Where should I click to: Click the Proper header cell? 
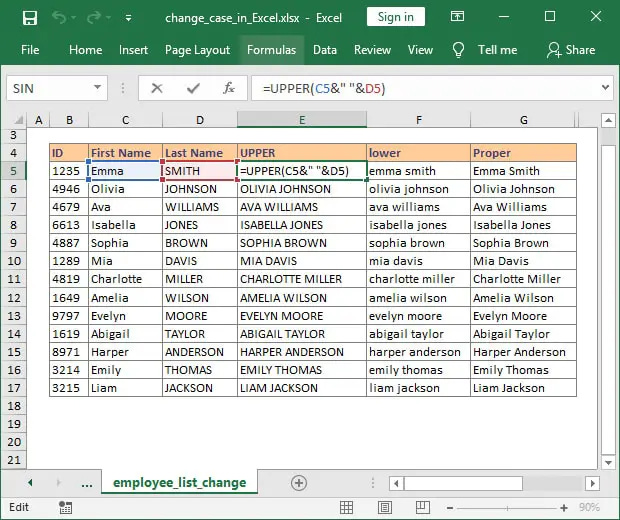coord(524,153)
